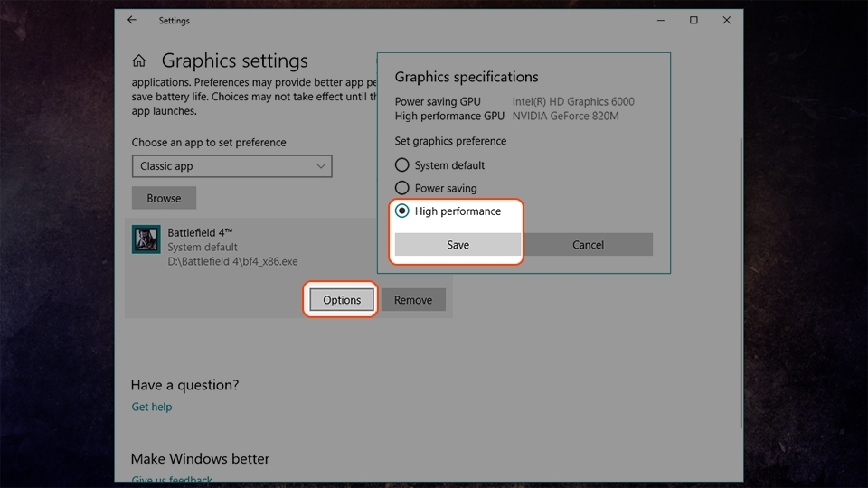
Task: Select the System default radio button
Action: pos(401,164)
